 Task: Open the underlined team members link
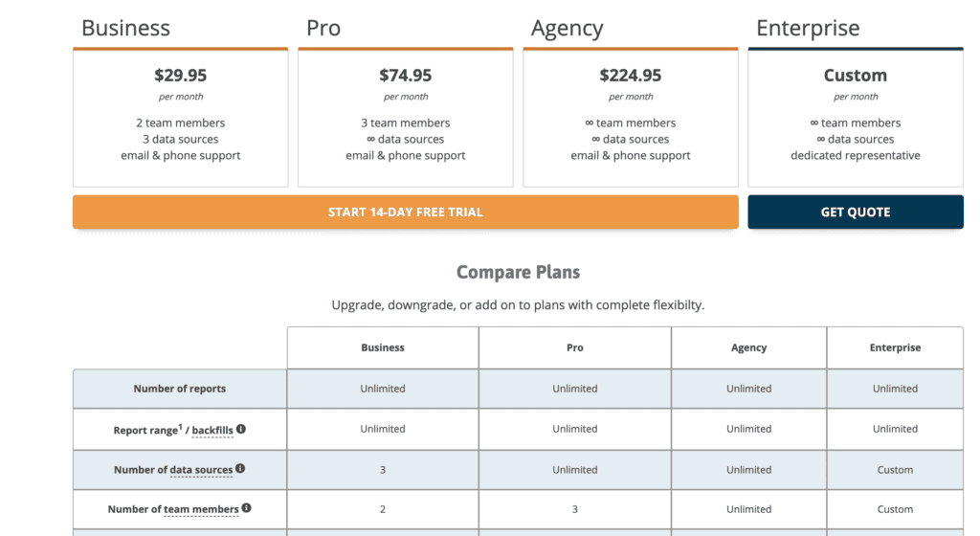[201, 509]
